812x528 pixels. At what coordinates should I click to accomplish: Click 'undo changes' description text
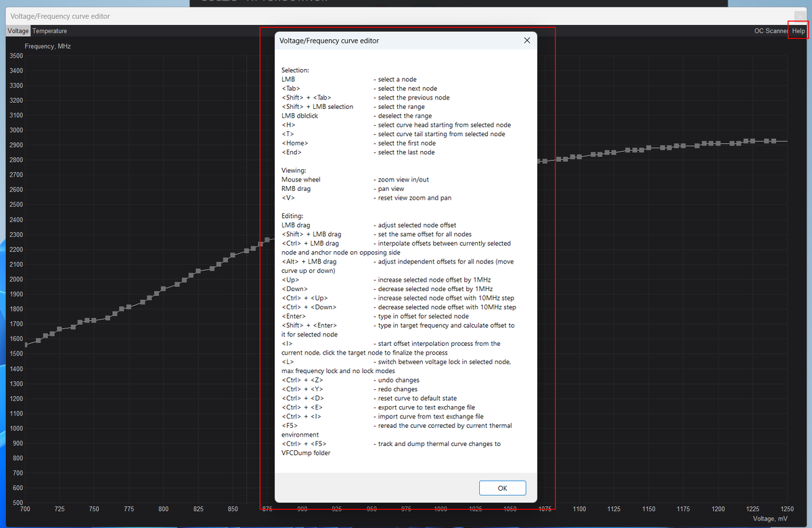(399, 380)
